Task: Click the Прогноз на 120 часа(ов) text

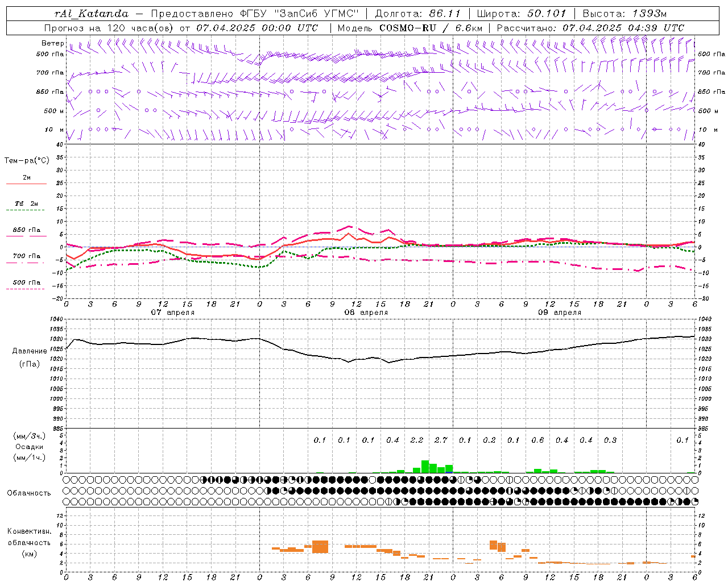Action: tap(110, 28)
